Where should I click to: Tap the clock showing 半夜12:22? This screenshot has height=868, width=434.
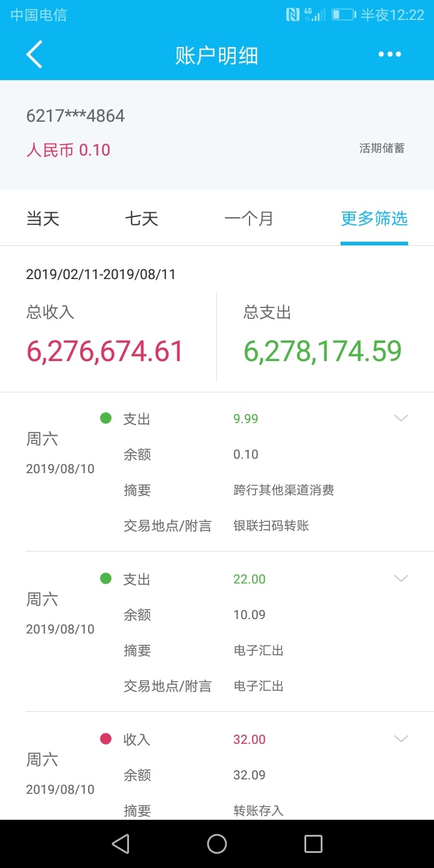(x=392, y=15)
